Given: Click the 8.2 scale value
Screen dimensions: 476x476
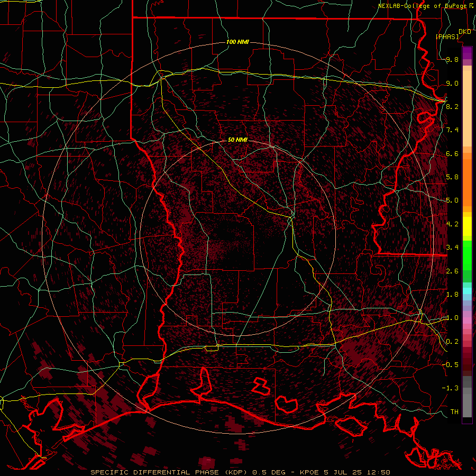Looking at the screenshot, I should pos(452,106).
